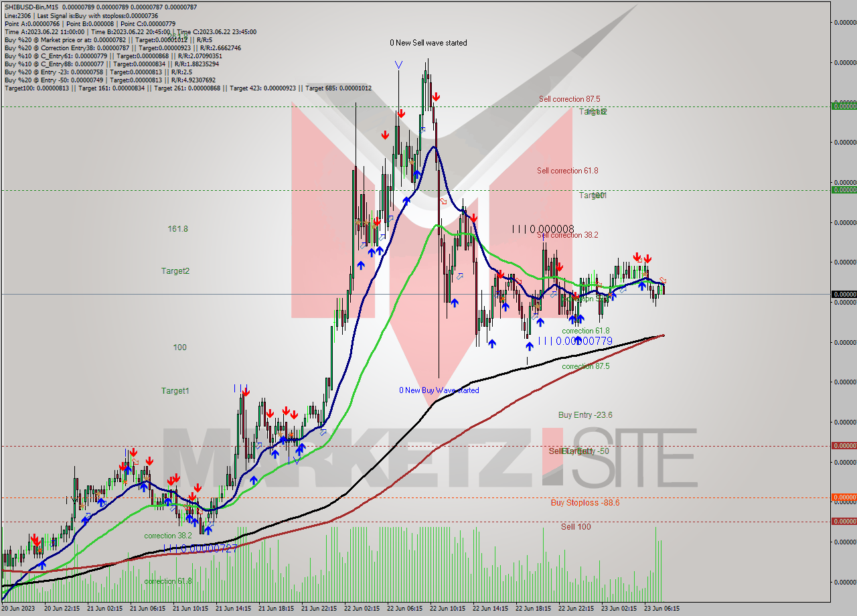Click the '22 Jun 18:15' time axis label

[534, 609]
